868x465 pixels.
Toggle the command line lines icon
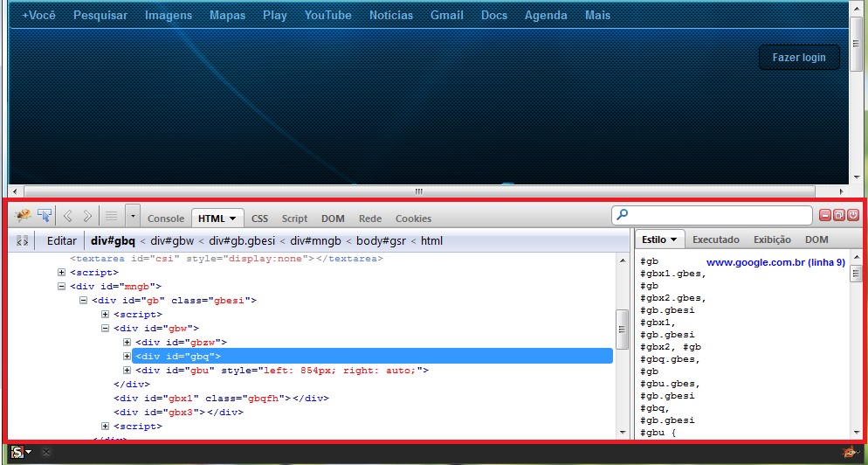pyautogui.click(x=111, y=216)
